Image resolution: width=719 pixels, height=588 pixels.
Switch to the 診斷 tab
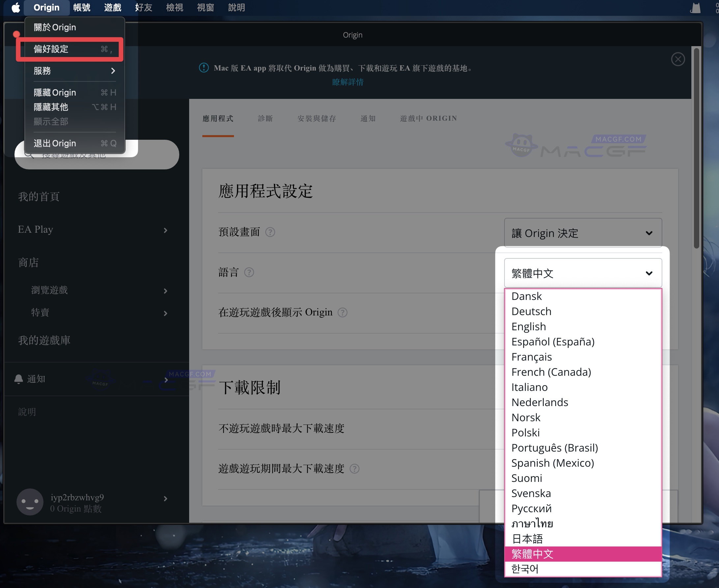click(x=266, y=119)
